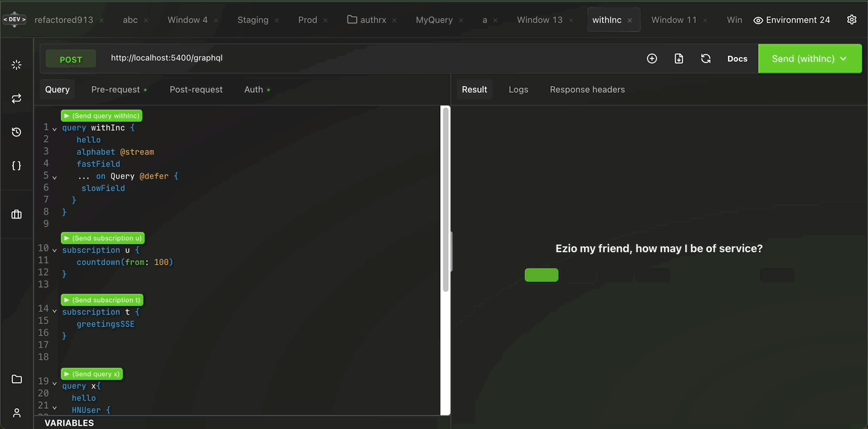Open the history clock icon in sidebar
Viewport: 868px width, 429px height.
(17, 132)
